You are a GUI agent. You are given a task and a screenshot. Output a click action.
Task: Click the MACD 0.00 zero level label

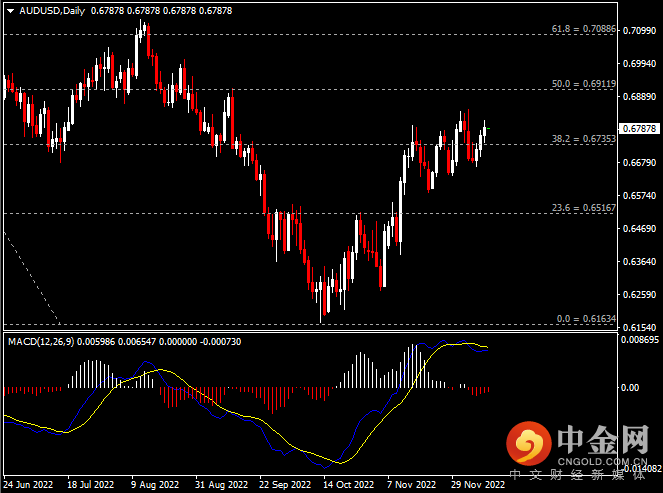631,388
